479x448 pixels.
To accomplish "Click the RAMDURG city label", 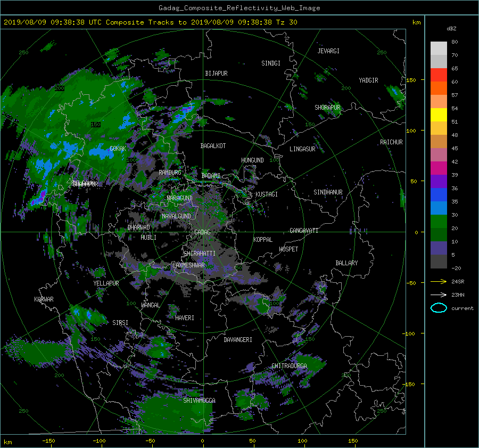I will (x=170, y=173).
